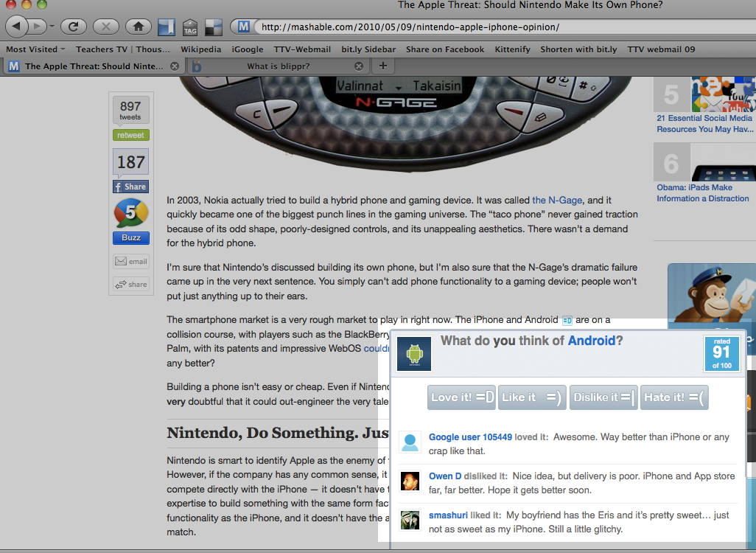Open a new tab with plus button
The height and width of the screenshot is (553, 756).
point(383,66)
